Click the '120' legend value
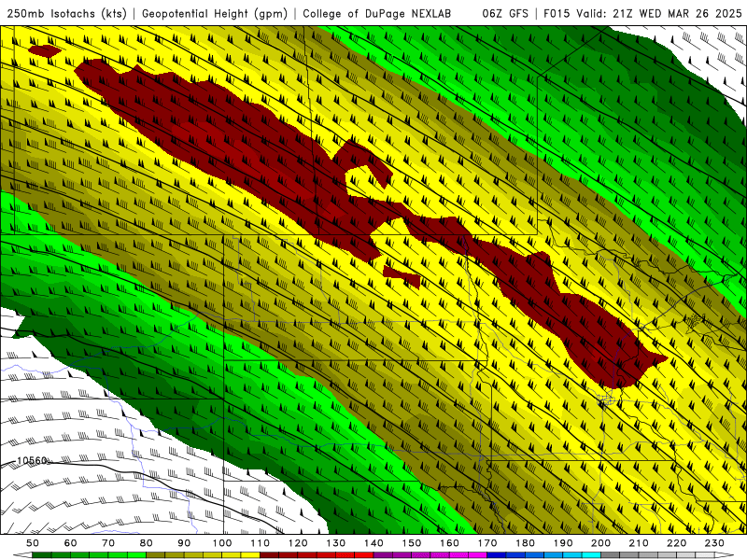 point(298,543)
